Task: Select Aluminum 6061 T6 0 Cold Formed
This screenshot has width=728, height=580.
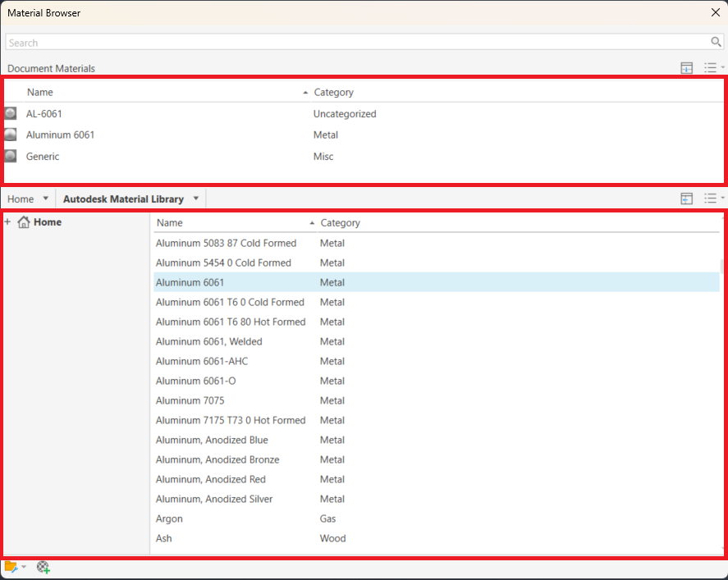Action: point(437,302)
